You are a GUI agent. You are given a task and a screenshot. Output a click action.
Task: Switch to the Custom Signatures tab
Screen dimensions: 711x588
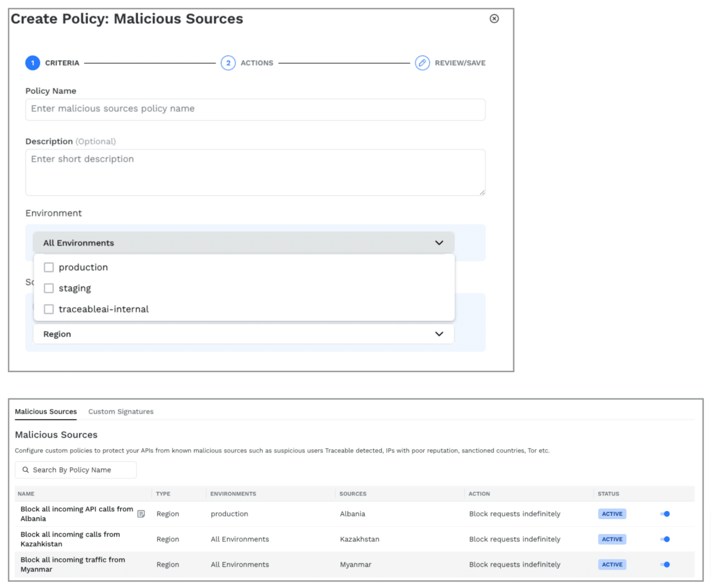coord(121,411)
